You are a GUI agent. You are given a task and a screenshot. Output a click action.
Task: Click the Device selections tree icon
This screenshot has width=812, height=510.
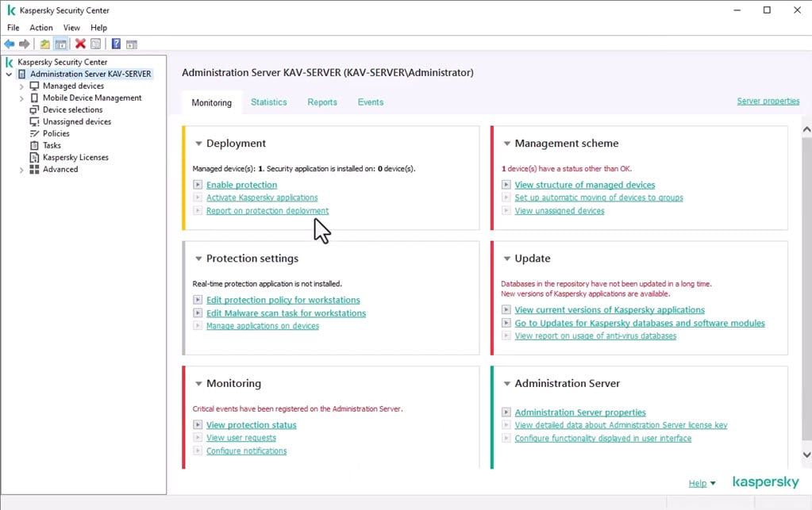(34, 109)
